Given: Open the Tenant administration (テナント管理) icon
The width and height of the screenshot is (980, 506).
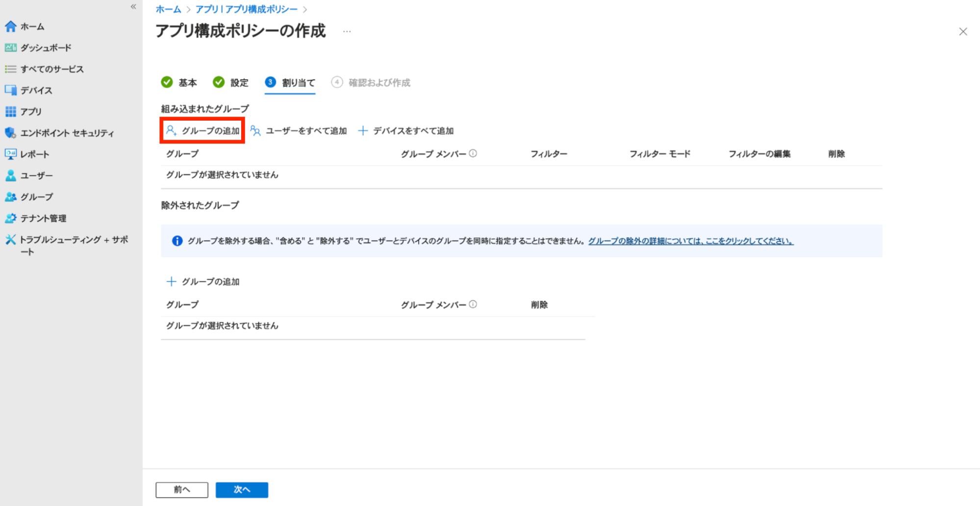Looking at the screenshot, I should tap(11, 218).
